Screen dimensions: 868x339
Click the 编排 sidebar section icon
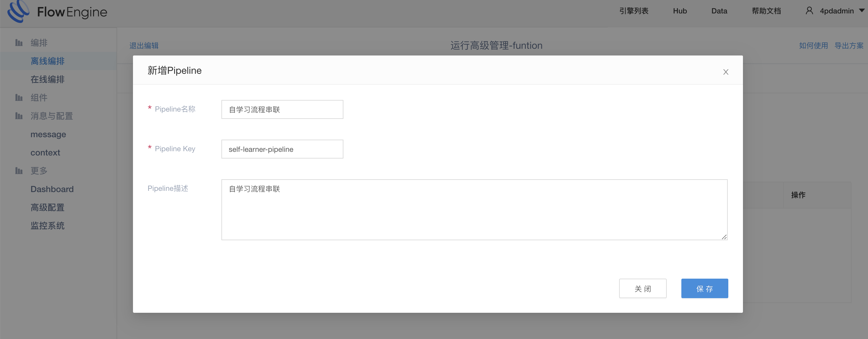(19, 43)
